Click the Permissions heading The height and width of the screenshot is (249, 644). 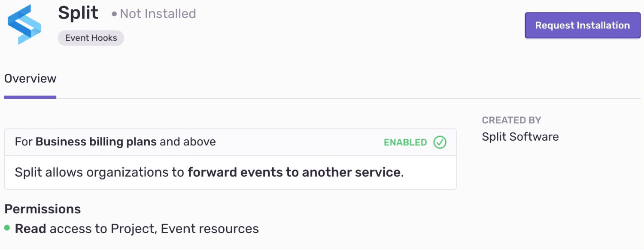43,209
